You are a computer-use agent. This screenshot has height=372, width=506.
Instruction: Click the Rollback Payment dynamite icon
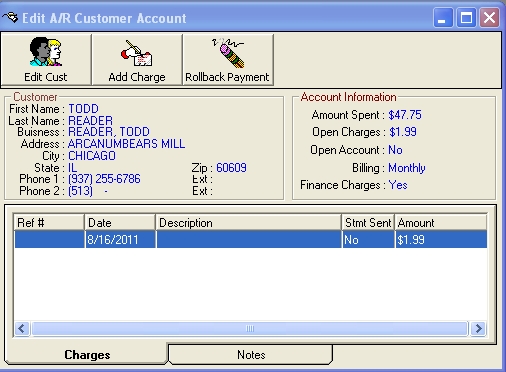pyautogui.click(x=228, y=53)
